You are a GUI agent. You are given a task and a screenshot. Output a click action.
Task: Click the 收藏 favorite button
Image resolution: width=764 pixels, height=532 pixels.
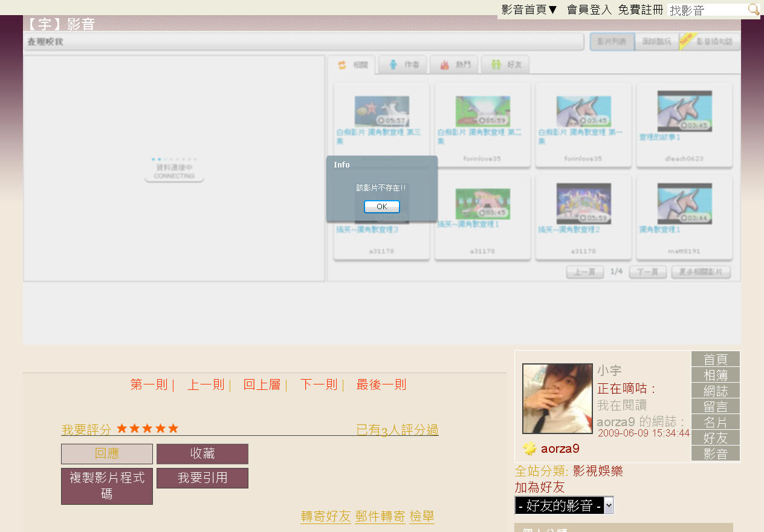(x=202, y=454)
